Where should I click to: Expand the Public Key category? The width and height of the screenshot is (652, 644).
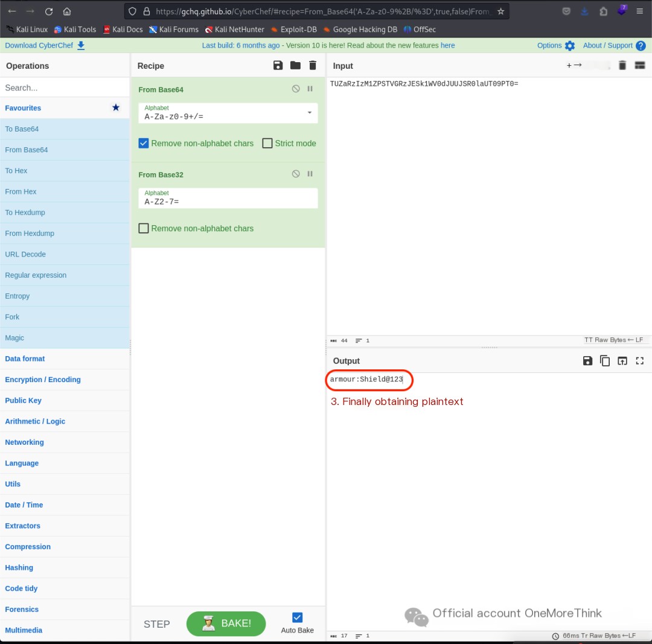[65, 400]
